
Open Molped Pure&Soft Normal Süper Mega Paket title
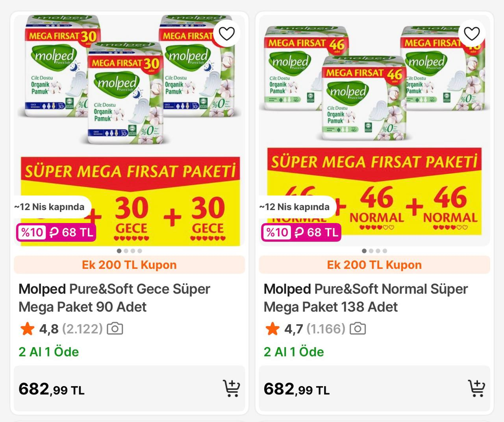pos(365,298)
